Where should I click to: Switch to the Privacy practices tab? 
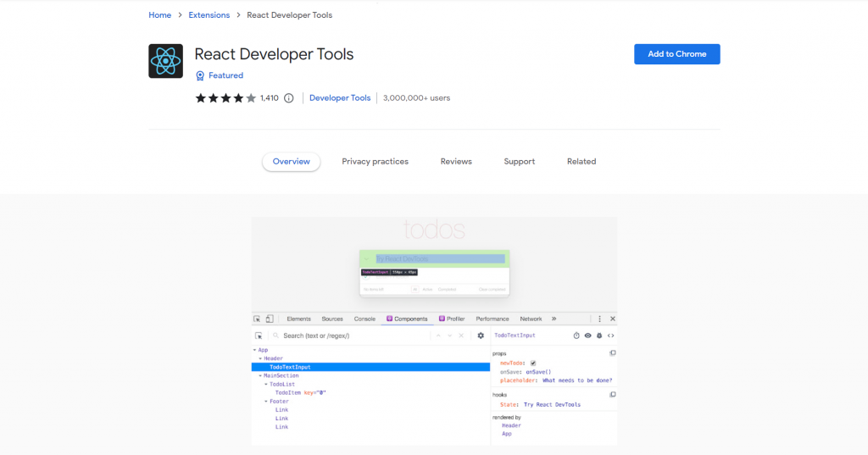point(376,162)
